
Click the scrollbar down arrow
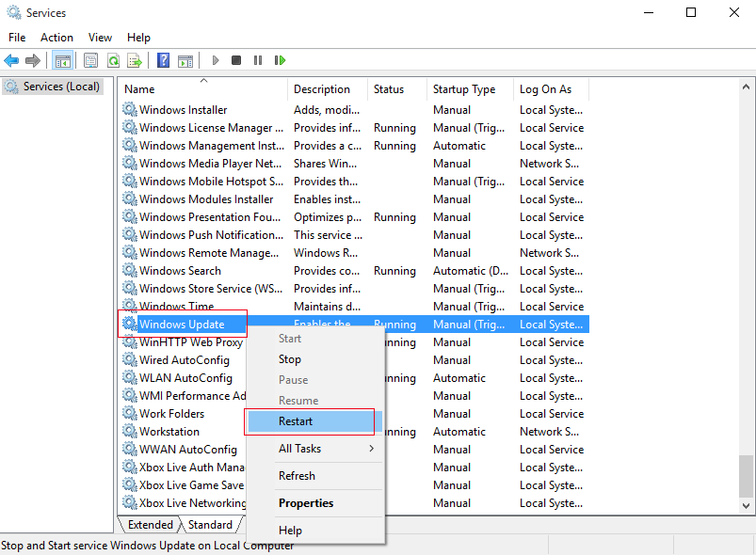[746, 506]
